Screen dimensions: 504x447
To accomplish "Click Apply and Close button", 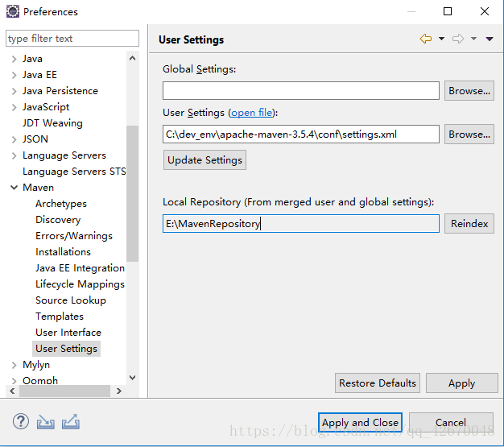I will [360, 422].
